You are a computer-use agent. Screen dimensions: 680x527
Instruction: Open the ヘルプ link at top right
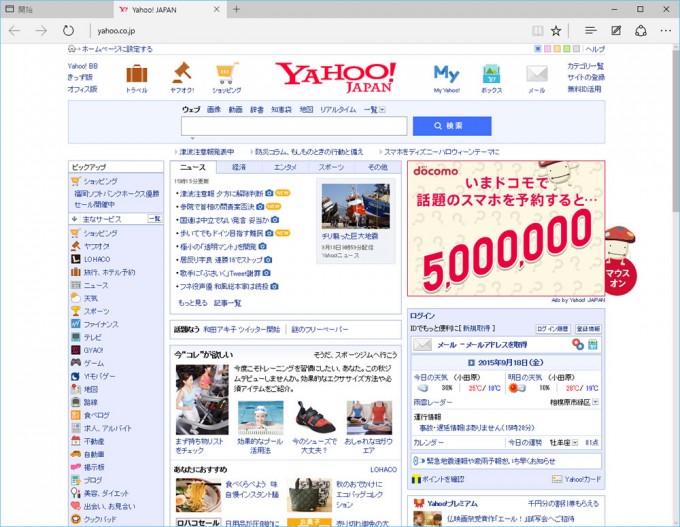click(x=595, y=49)
